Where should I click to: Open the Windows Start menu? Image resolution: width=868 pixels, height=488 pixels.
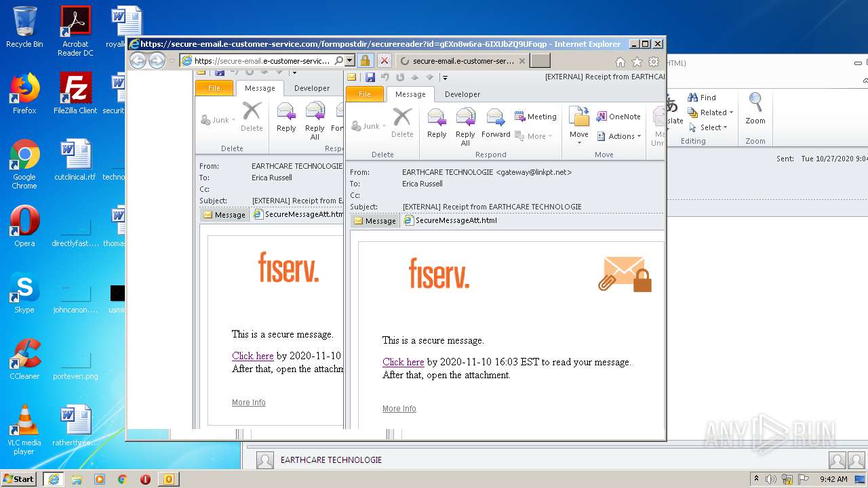pos(18,479)
